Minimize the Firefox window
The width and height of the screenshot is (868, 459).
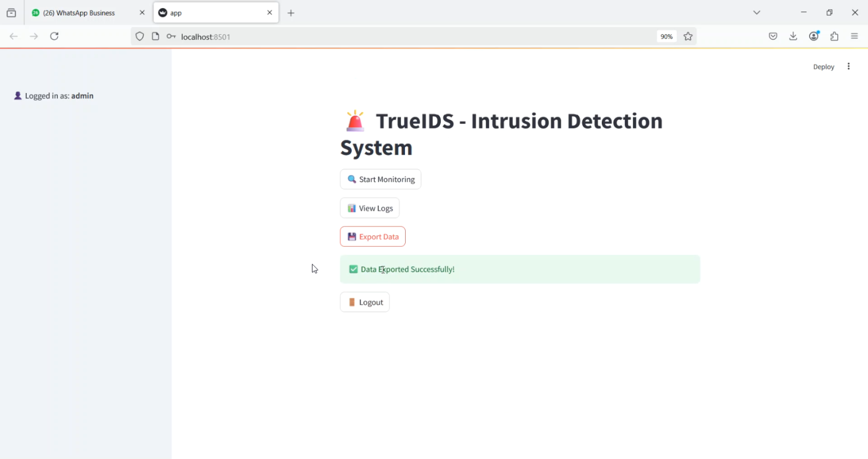click(804, 13)
